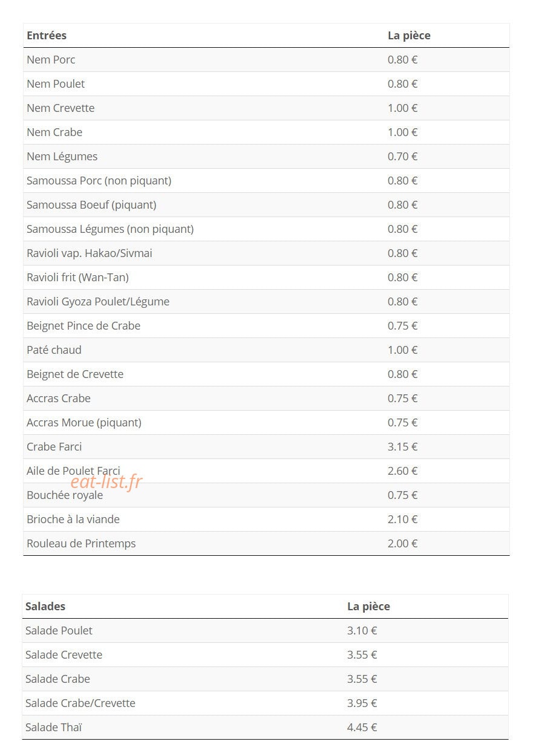Click the Ravioli frit (Wan-Tan) row
This screenshot has height=756, width=542.
coord(266,278)
